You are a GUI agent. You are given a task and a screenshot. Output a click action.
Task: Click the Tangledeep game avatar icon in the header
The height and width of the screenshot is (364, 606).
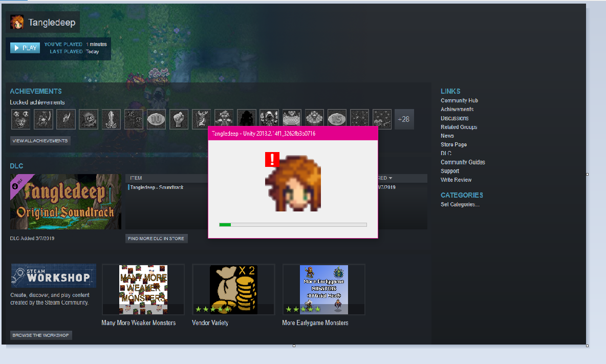(16, 23)
